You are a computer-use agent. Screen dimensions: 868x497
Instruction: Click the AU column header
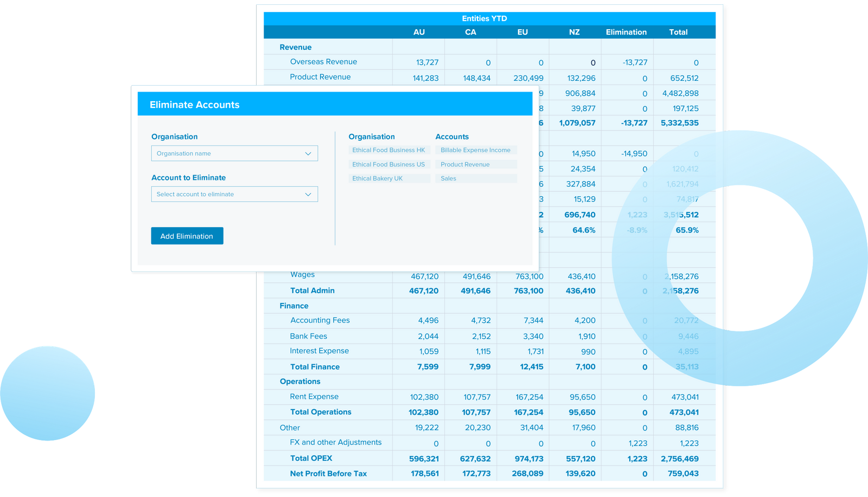tap(419, 32)
